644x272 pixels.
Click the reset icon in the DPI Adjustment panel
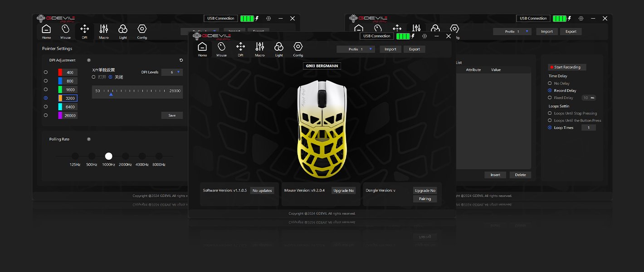click(x=181, y=60)
